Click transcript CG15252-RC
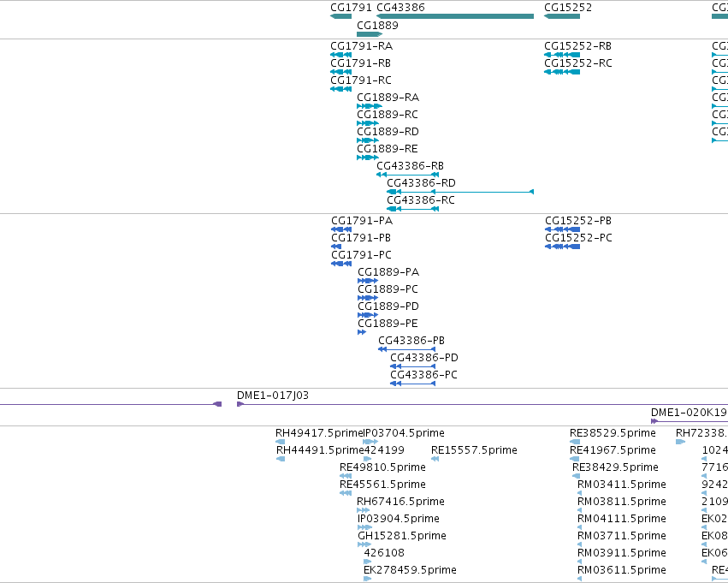 pyautogui.click(x=578, y=63)
